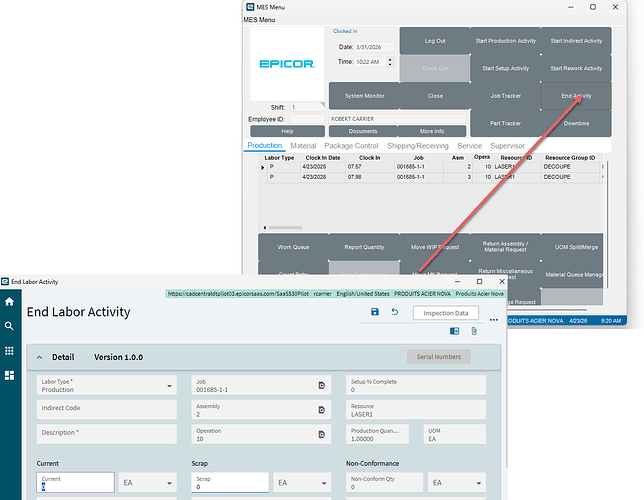Open the attachments paperclip icon
This screenshot has width=644, height=500.
(474, 331)
